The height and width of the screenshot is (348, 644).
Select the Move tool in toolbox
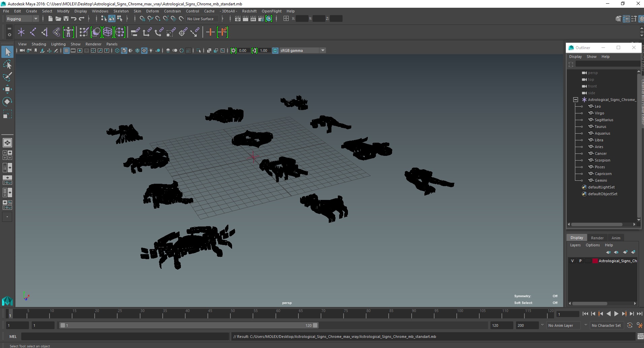[7, 89]
